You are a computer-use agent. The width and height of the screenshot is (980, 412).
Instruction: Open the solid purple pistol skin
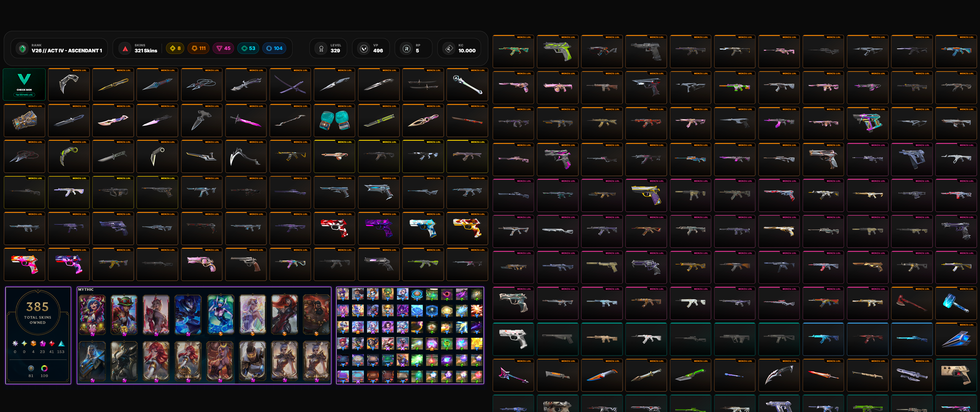point(378,228)
